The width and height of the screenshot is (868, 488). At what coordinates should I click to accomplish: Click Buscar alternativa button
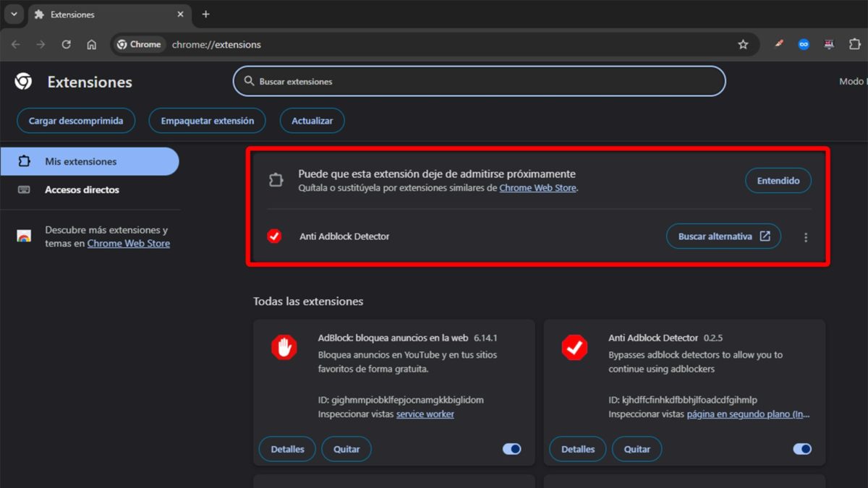coord(723,236)
